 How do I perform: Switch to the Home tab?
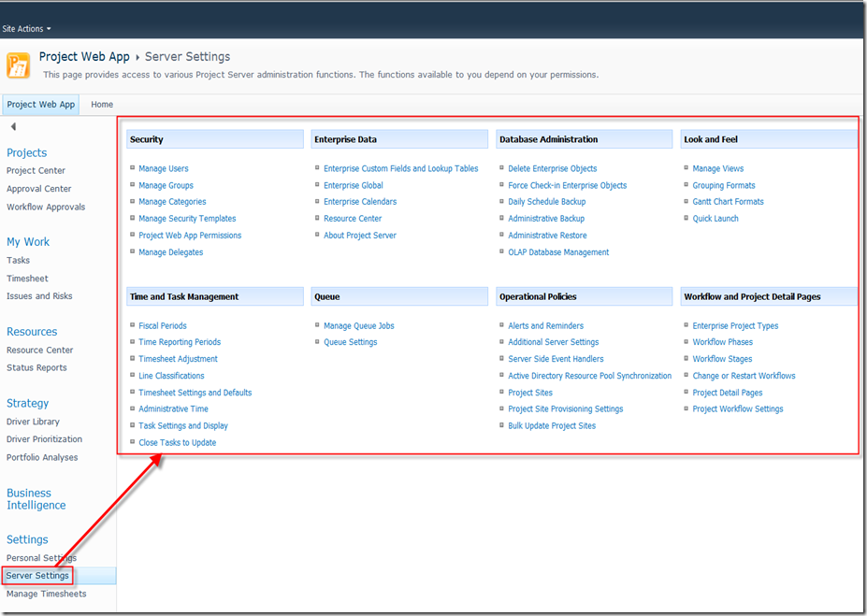(102, 105)
